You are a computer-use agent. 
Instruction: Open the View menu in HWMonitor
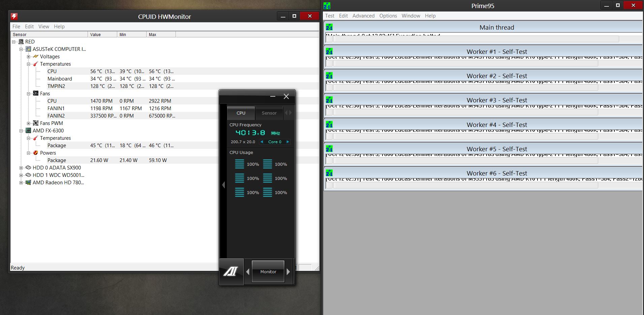point(43,27)
